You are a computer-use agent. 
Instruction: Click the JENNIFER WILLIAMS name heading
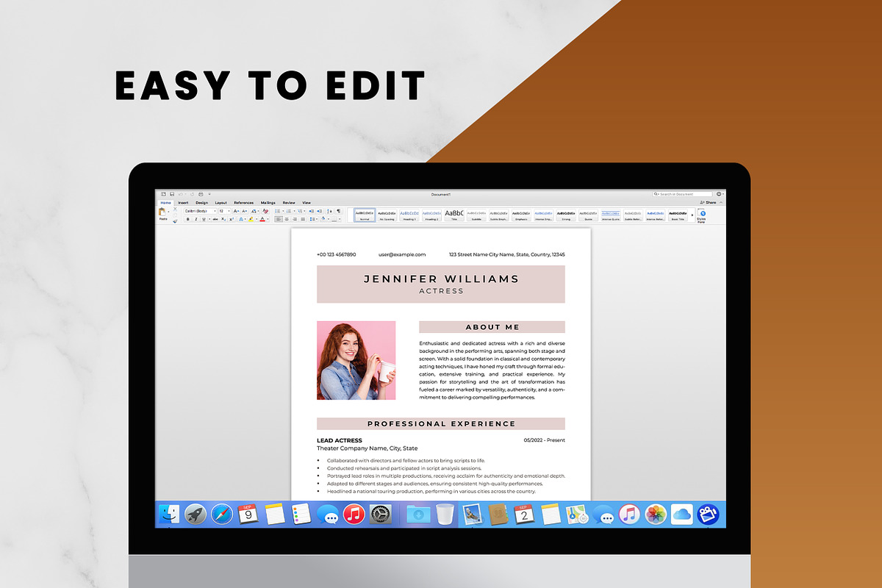click(441, 279)
